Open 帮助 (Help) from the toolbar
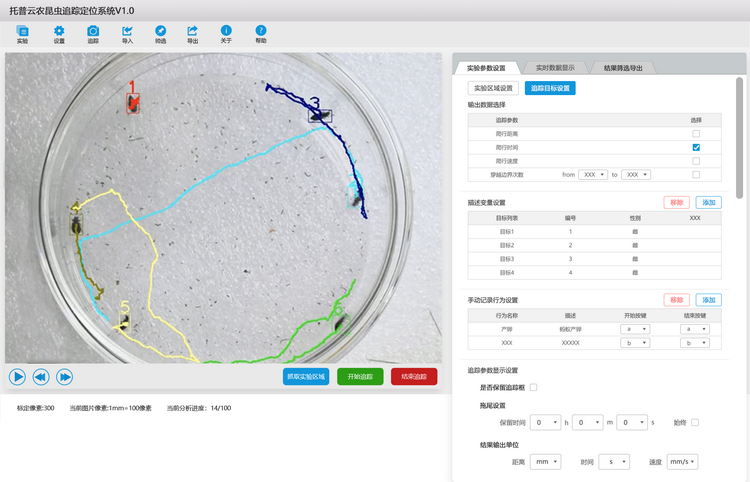Image resolution: width=750 pixels, height=482 pixels. click(x=261, y=32)
